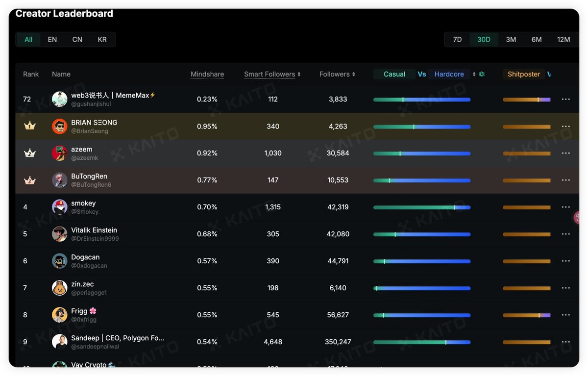The image size is (588, 376).
Task: Open web3说书人 profile avatar
Action: (60, 99)
